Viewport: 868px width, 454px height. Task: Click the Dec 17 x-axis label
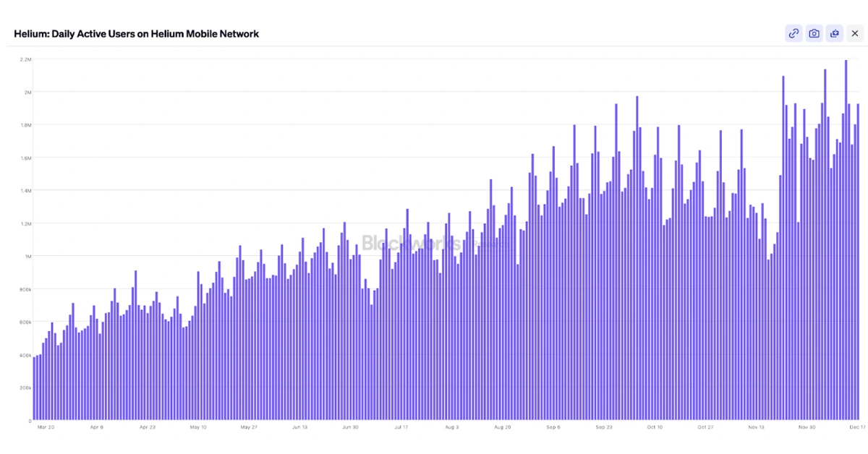(857, 427)
